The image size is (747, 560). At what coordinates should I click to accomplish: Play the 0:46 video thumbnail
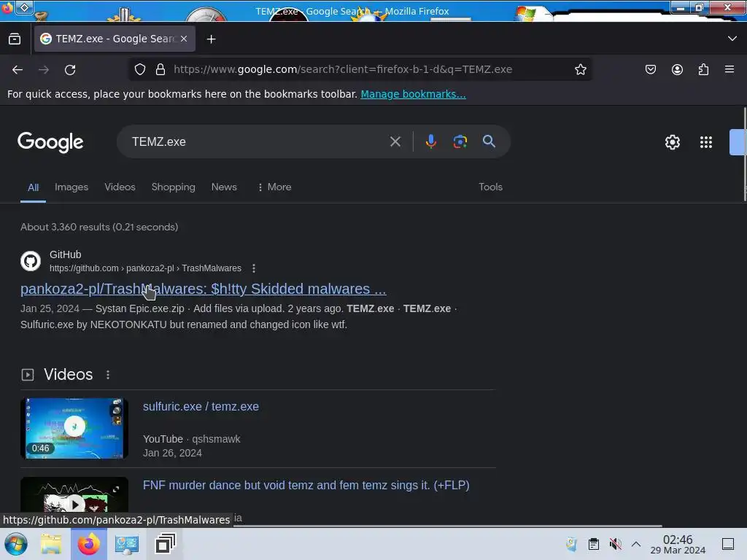[74, 428]
